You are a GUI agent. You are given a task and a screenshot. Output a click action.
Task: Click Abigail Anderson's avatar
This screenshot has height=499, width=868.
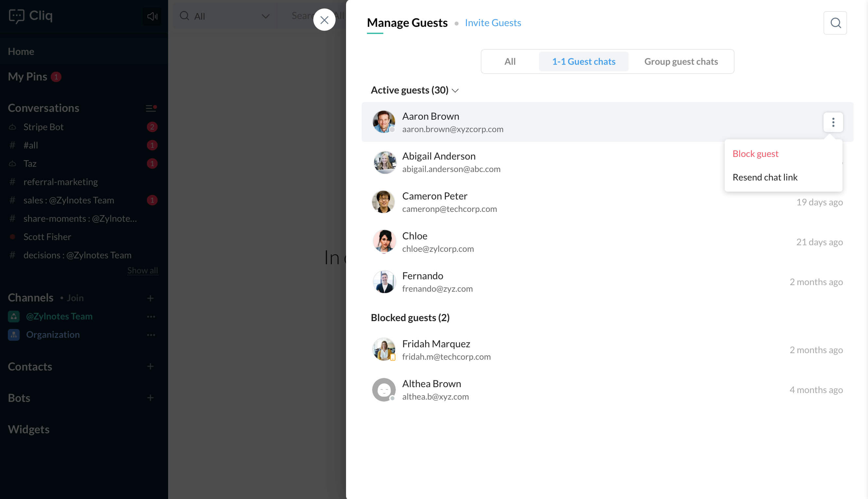click(385, 162)
